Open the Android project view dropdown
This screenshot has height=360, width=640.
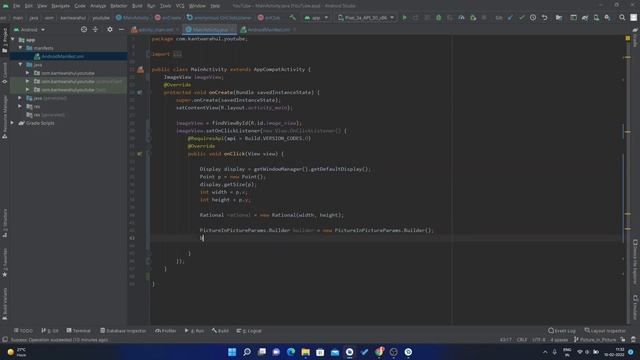coord(29,30)
